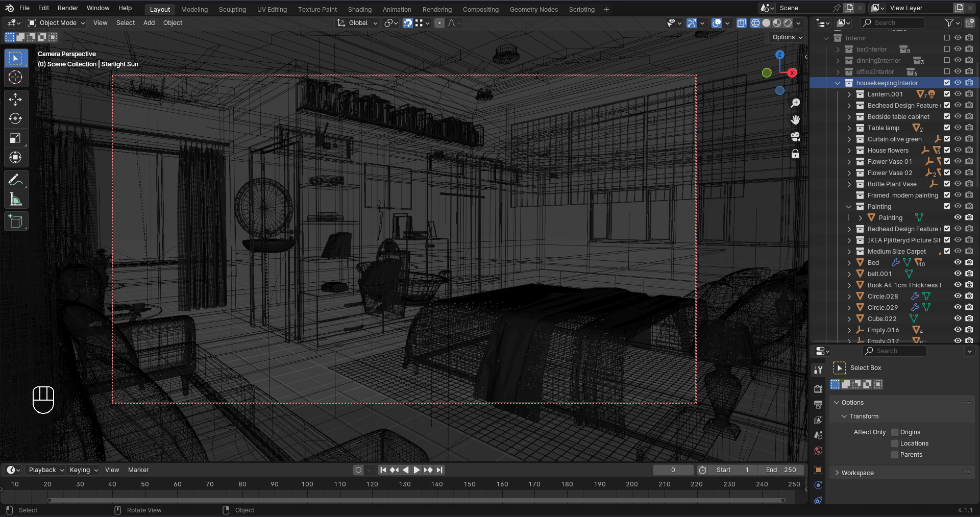Switch to the Shading workspace tab
980x517 pixels.
360,9
